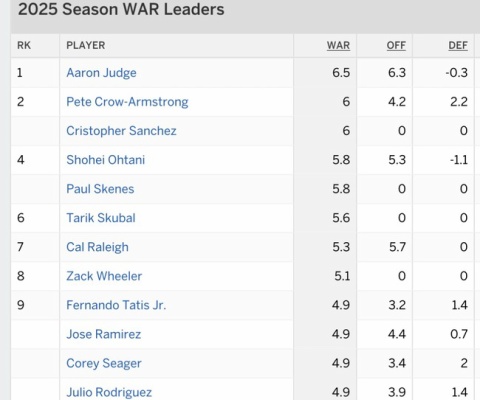Open Jose Ramirez player page
This screenshot has height=400, width=480.
click(104, 334)
